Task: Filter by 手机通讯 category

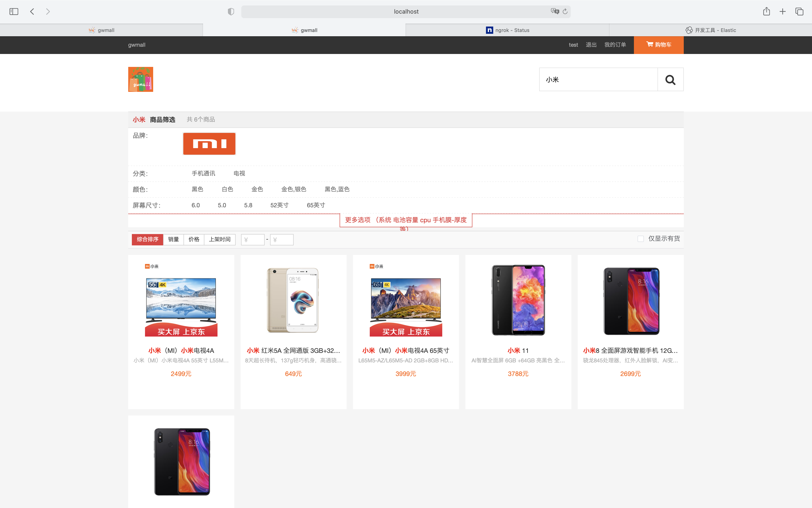Action: (203, 173)
